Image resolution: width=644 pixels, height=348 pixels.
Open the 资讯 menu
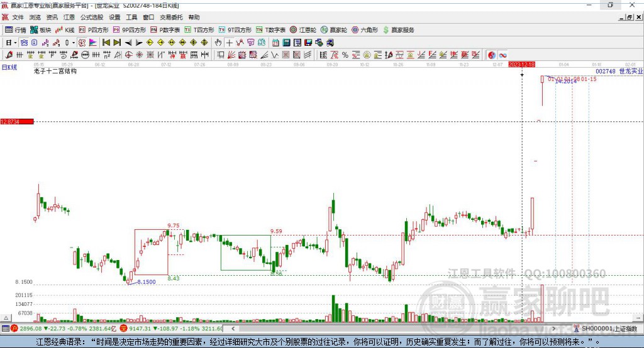tap(52, 17)
